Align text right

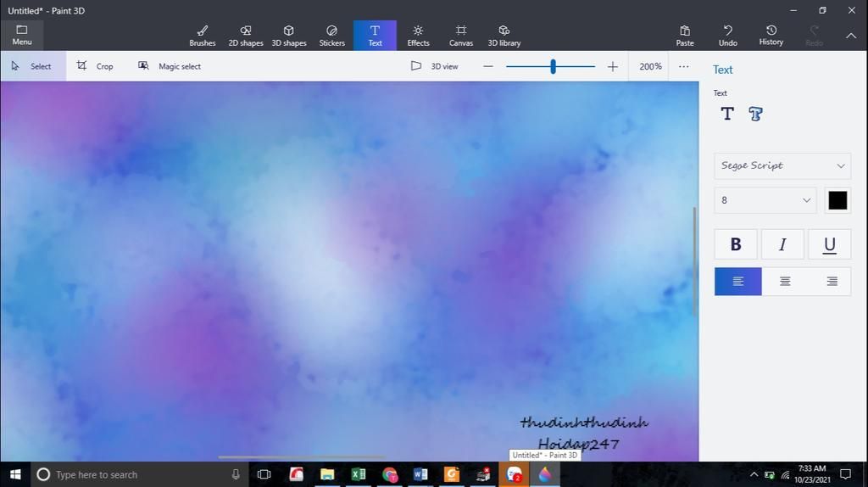click(832, 282)
